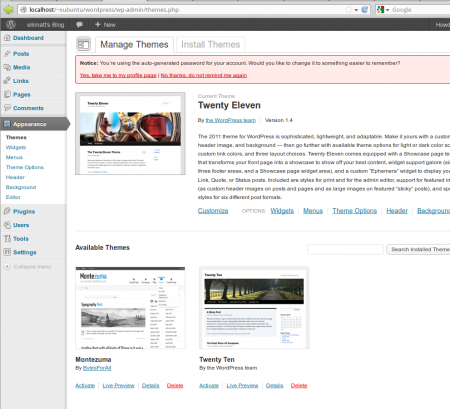This screenshot has width=450, height=409.
Task: Click the Pages icon in the sidebar
Action: [7, 94]
